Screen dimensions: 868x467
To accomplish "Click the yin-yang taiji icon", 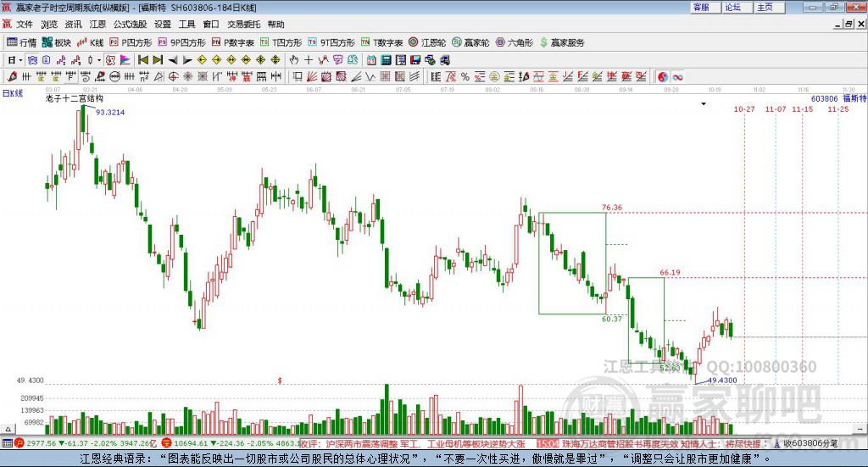I will [663, 77].
